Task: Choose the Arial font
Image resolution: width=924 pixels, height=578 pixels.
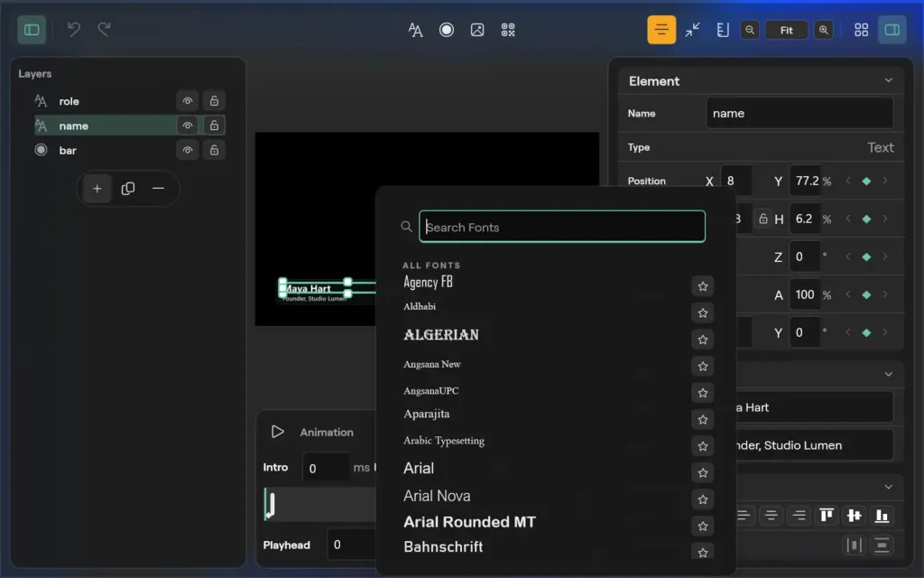Action: click(419, 469)
